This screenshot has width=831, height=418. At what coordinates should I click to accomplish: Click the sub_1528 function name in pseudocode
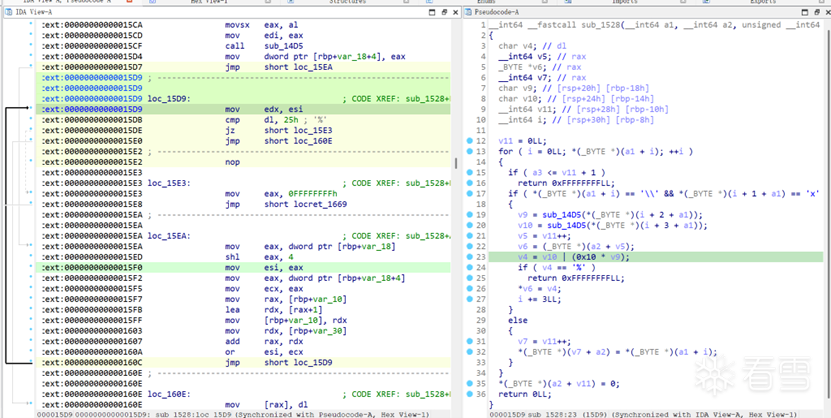[600, 25]
